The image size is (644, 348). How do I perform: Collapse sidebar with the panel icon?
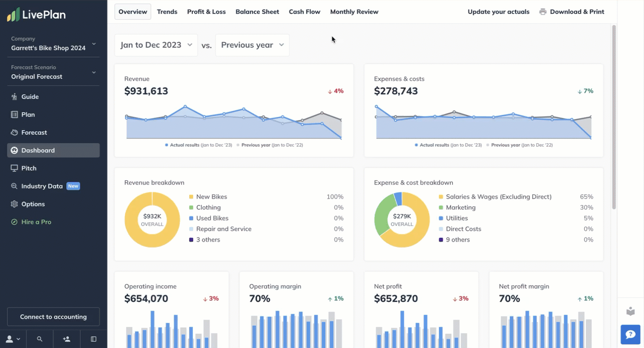(93, 339)
